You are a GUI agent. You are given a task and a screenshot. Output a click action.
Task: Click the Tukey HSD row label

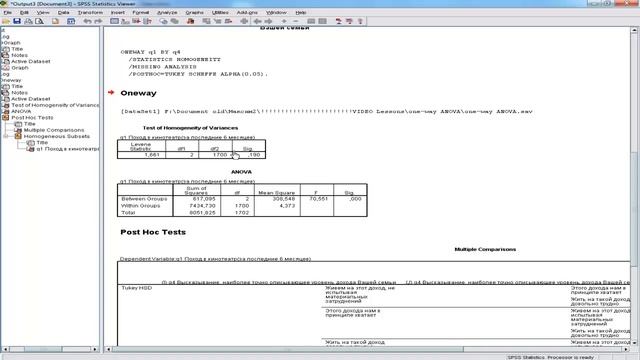click(137, 288)
